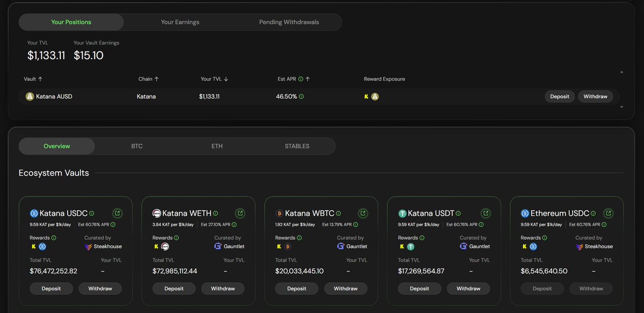Open external link icon on Katana USDC card

[x=118, y=213]
